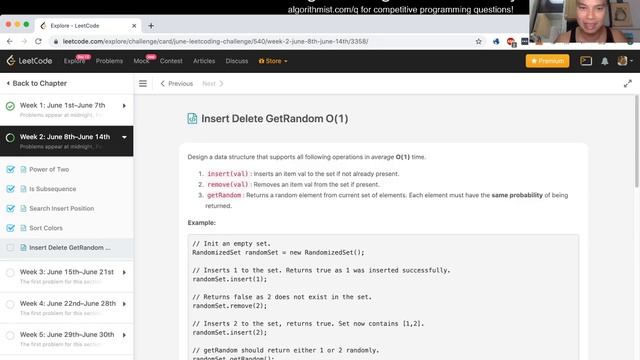Expand Week 5: June 29th–June 30th arrow
Screen dimensions: 640x360
pos(124,335)
